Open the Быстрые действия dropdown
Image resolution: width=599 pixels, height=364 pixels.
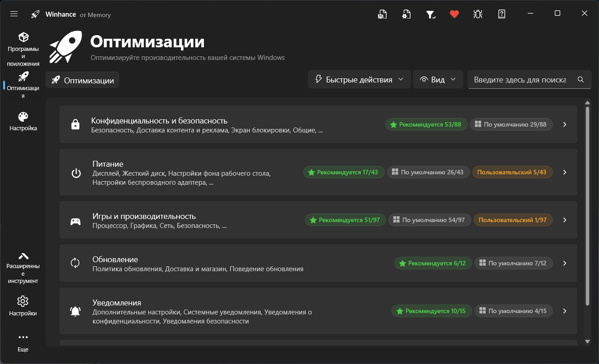pyautogui.click(x=359, y=79)
